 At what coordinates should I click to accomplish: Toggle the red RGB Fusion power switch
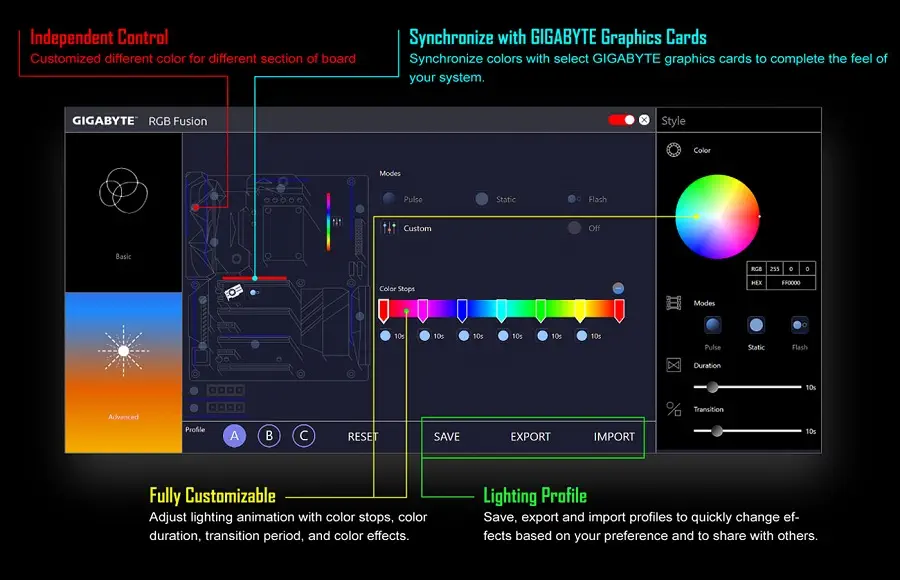pyautogui.click(x=621, y=120)
